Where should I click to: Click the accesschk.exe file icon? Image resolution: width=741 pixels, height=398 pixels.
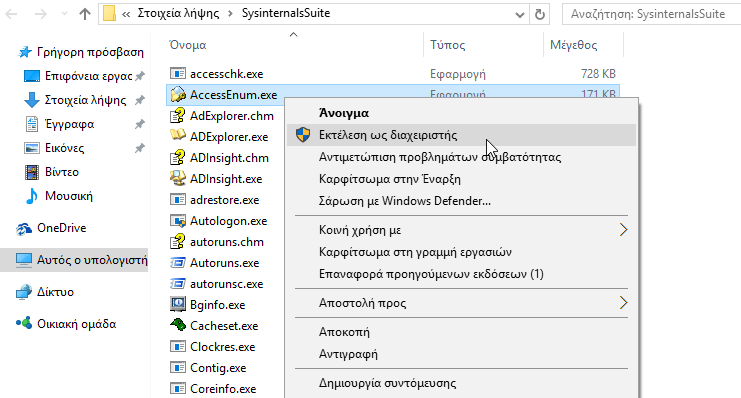178,74
